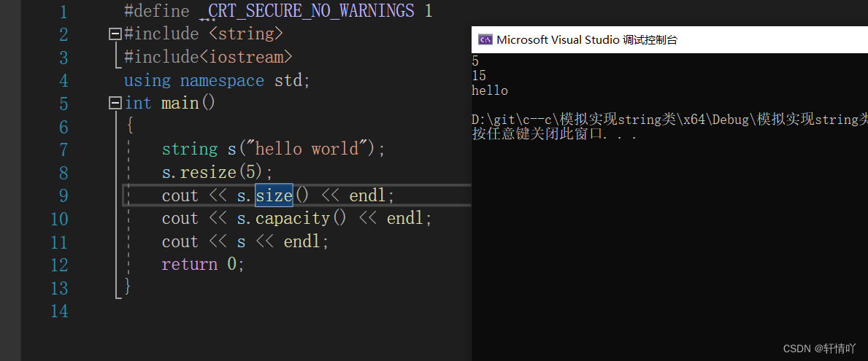Click line number 7 in the gutter
868x361 pixels.
pos(61,150)
